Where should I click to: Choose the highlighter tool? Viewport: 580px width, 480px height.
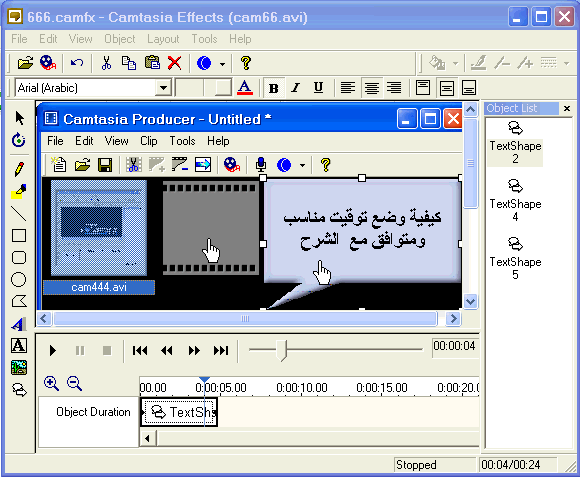coord(19,191)
